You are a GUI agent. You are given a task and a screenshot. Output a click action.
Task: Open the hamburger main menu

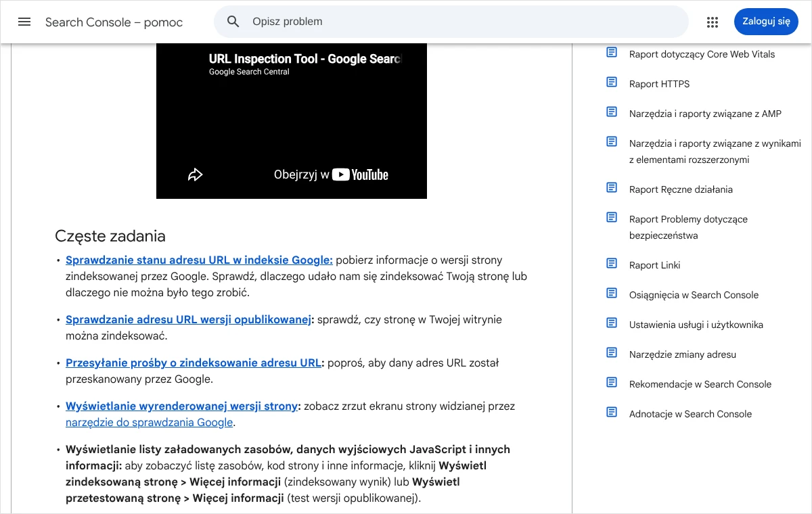pyautogui.click(x=24, y=22)
